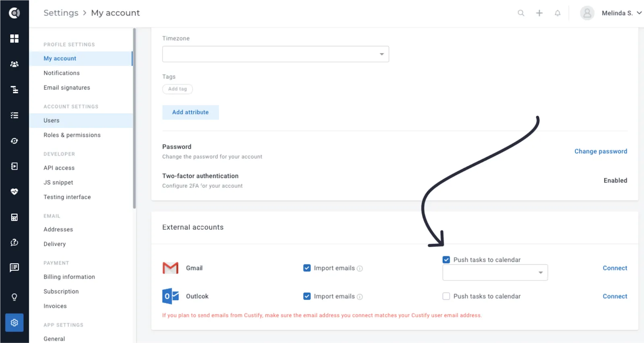Image resolution: width=644 pixels, height=343 pixels.
Task: Open the Timezone dropdown
Action: tap(276, 54)
